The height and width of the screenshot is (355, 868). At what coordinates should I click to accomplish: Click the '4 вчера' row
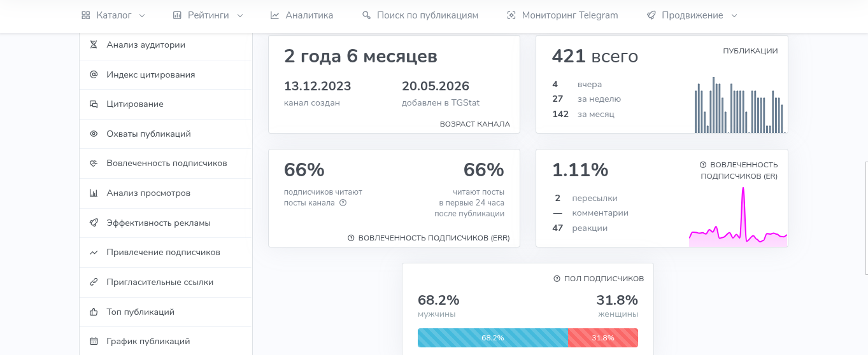[x=577, y=84]
